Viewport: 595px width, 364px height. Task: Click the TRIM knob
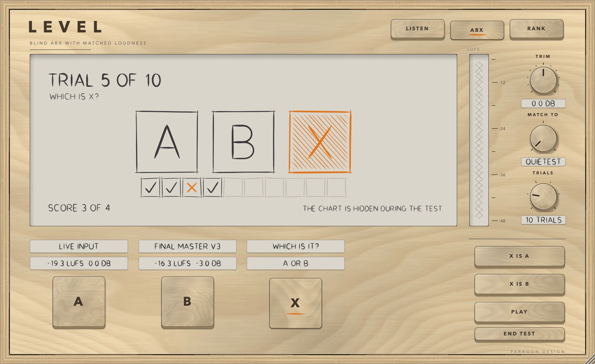tap(543, 80)
